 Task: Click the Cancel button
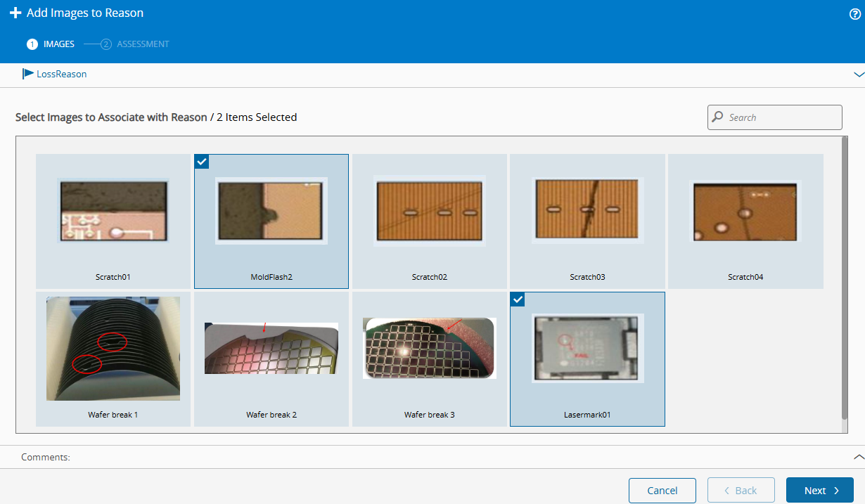pyautogui.click(x=662, y=491)
